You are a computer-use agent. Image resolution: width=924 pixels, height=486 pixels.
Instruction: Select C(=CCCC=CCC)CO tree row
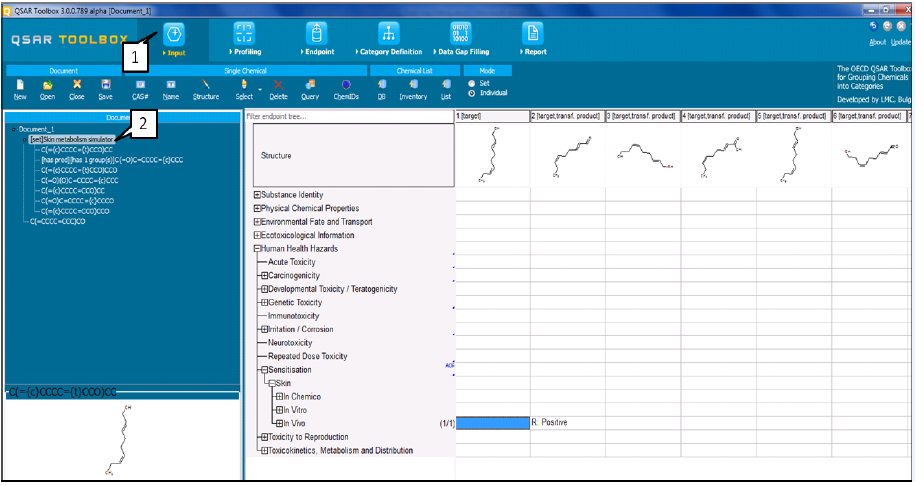tap(58, 221)
